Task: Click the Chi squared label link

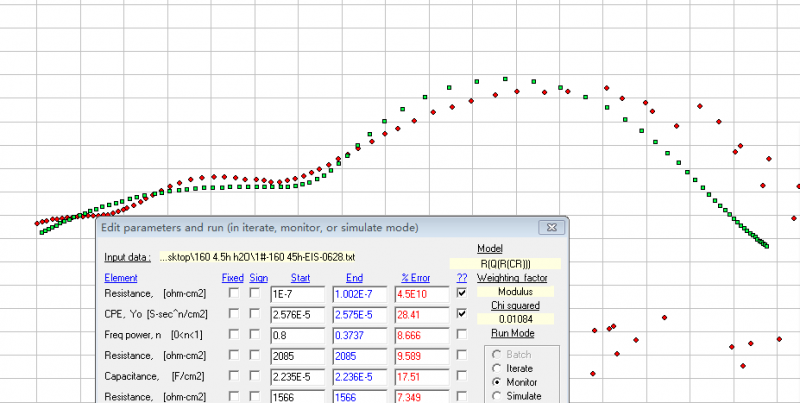Action: point(515,306)
